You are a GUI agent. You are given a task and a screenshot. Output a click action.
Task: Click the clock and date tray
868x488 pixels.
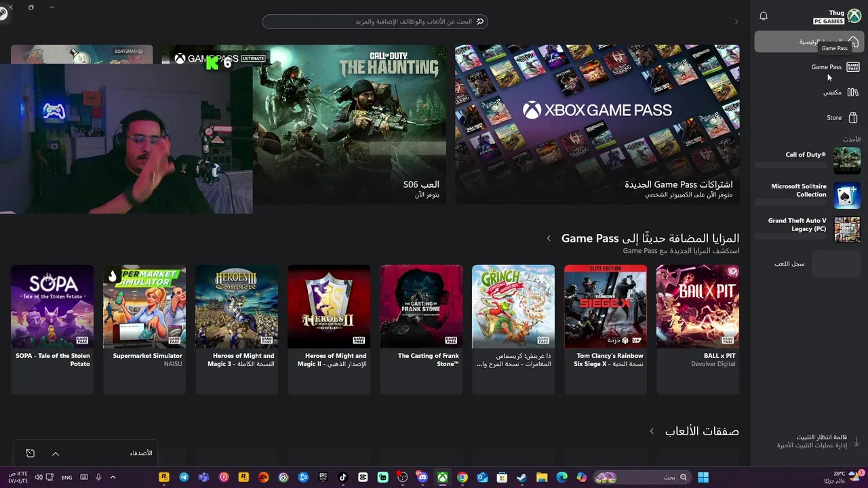point(17,477)
